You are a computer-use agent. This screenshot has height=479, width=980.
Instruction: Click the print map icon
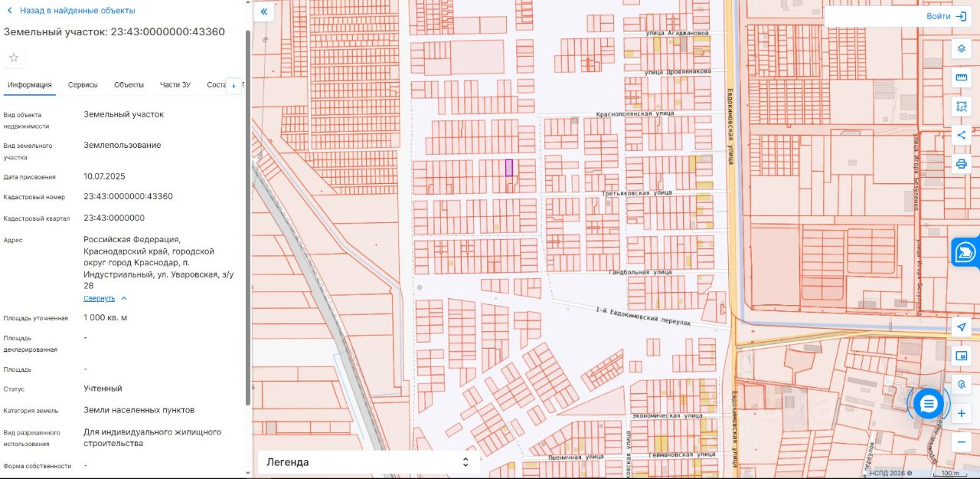pos(962,163)
